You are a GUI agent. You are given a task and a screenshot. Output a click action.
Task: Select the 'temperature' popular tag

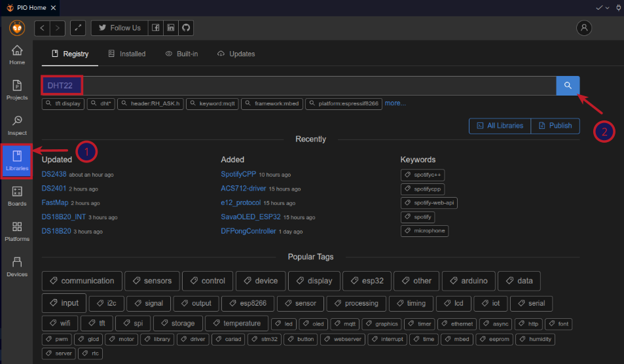pos(236,323)
